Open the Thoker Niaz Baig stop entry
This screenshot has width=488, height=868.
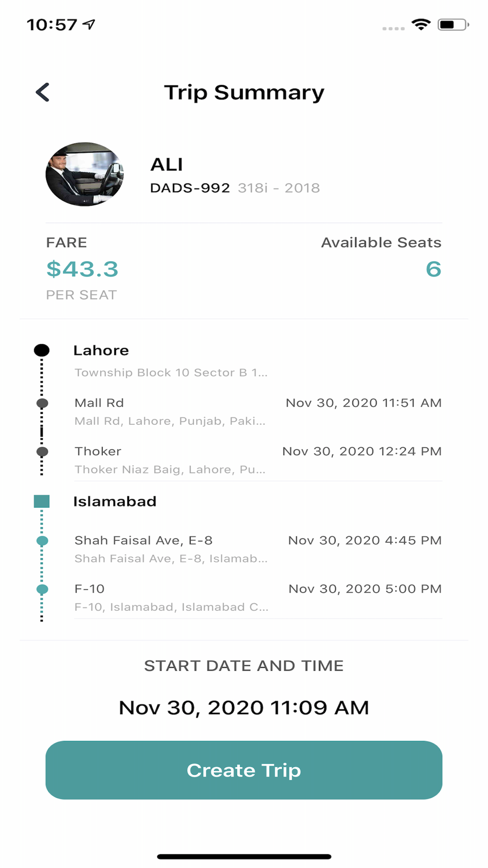(258, 460)
